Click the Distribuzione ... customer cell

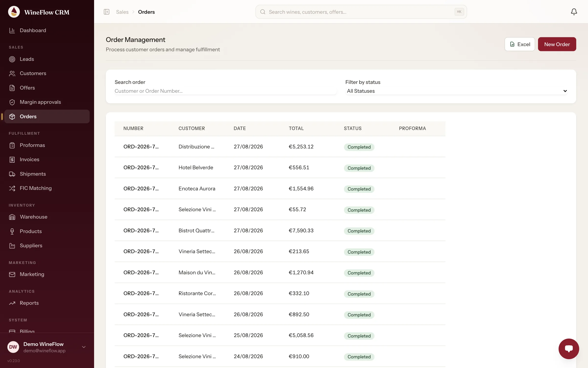[x=196, y=147]
